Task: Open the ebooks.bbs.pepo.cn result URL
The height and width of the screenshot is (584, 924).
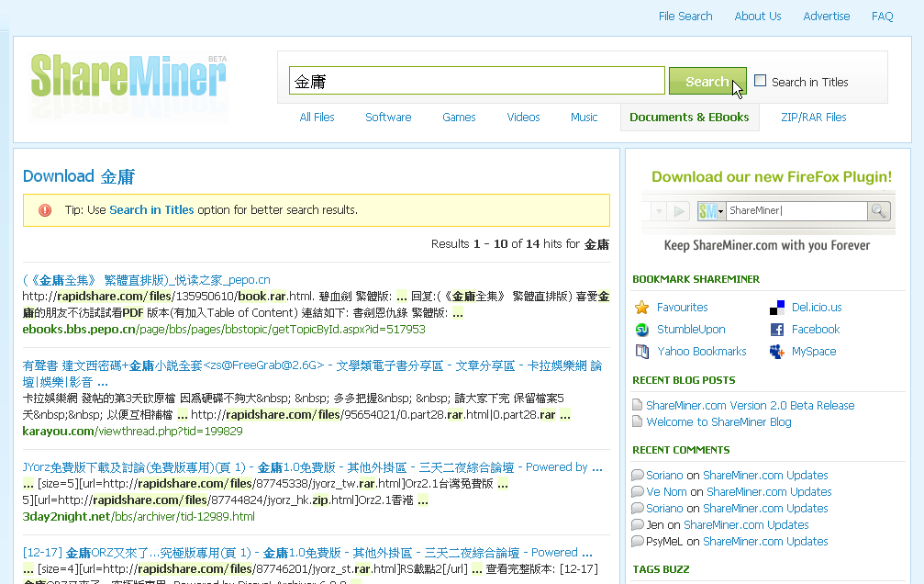Action: pyautogui.click(x=224, y=329)
